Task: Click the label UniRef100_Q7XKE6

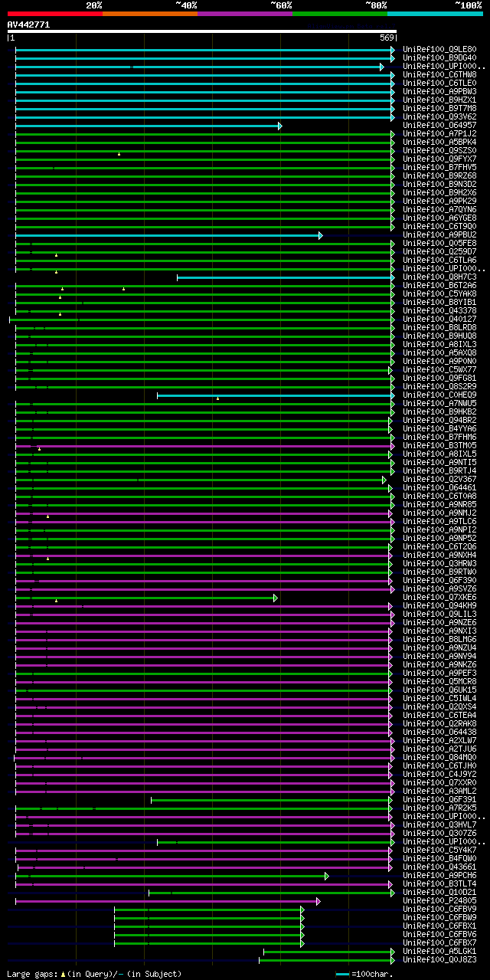Action: pyautogui.click(x=439, y=598)
